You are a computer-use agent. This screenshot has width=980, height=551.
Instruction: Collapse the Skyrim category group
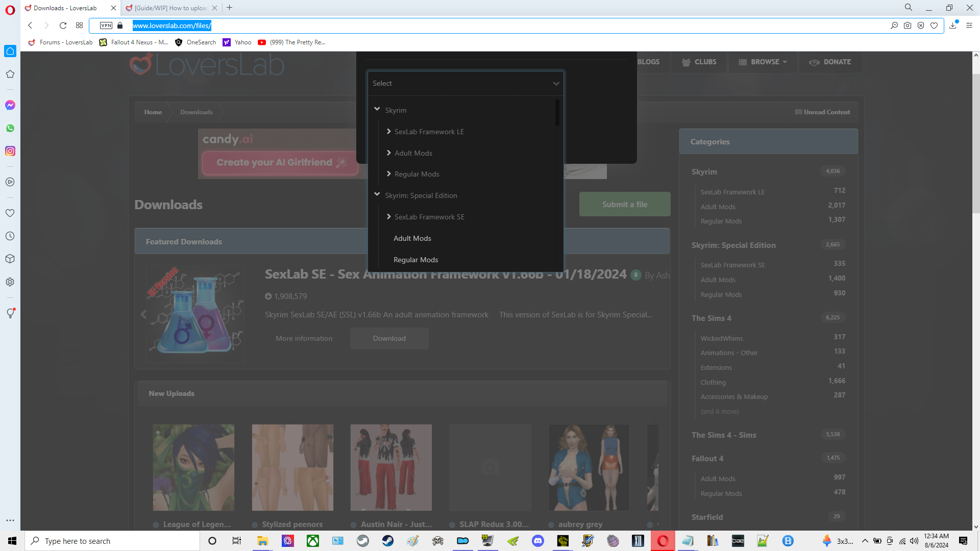coord(377,109)
